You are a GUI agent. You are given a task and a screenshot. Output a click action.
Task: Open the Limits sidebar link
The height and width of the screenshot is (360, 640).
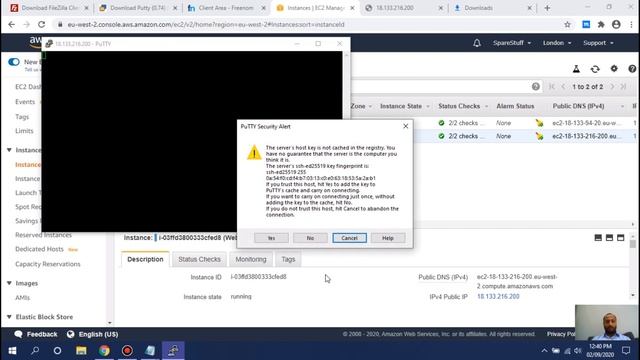(x=24, y=131)
